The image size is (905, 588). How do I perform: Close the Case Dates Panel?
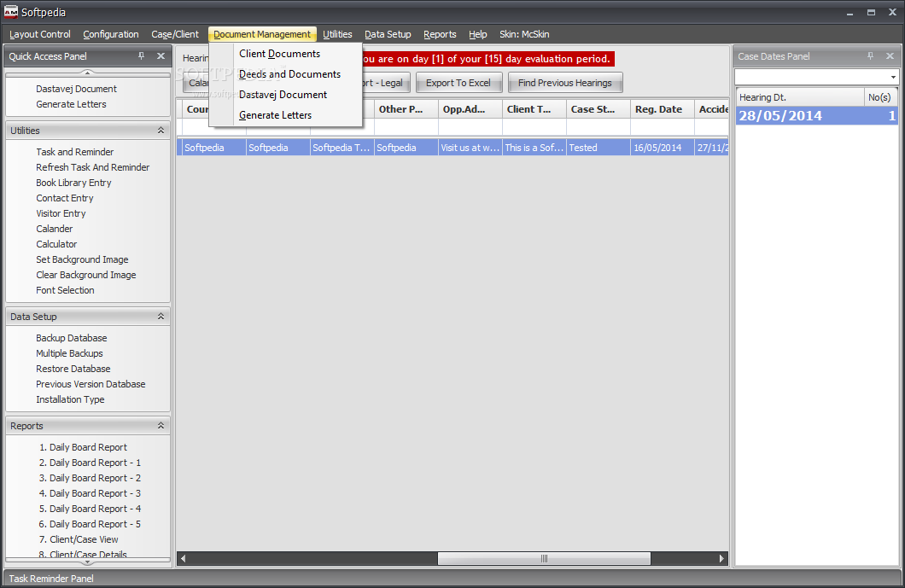[x=890, y=56]
